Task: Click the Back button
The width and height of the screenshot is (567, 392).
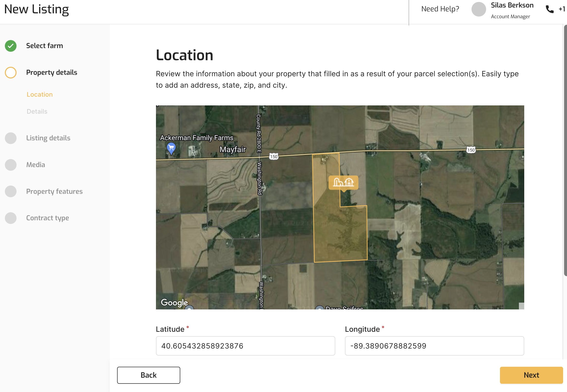Action: tap(148, 375)
